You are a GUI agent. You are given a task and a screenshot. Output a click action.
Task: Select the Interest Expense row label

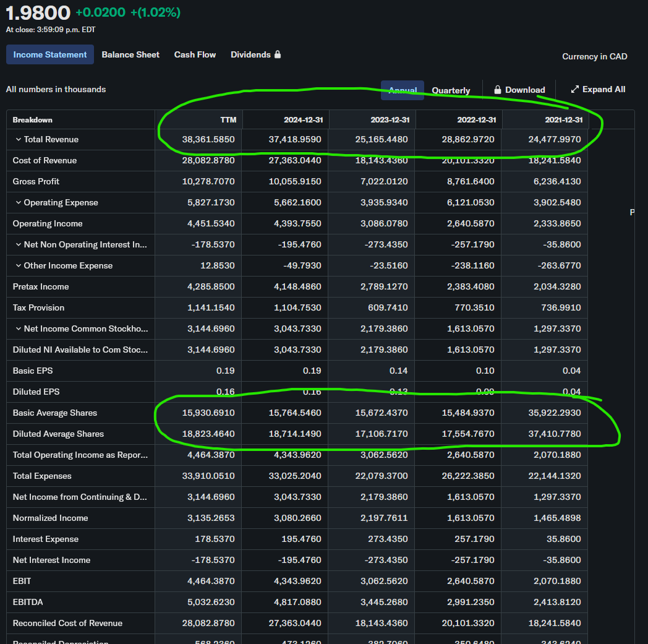[46, 539]
